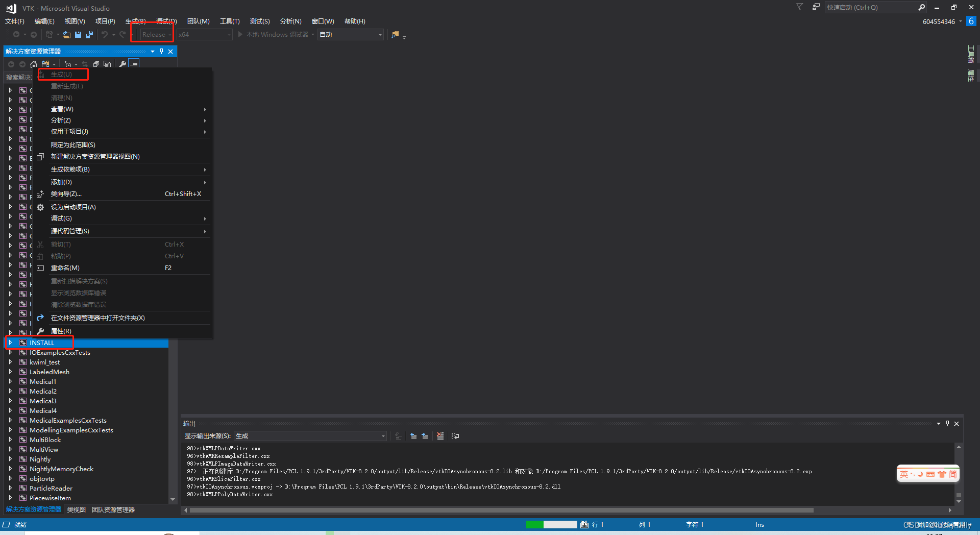Click the Navigate Backward toolbar icon

[16, 35]
